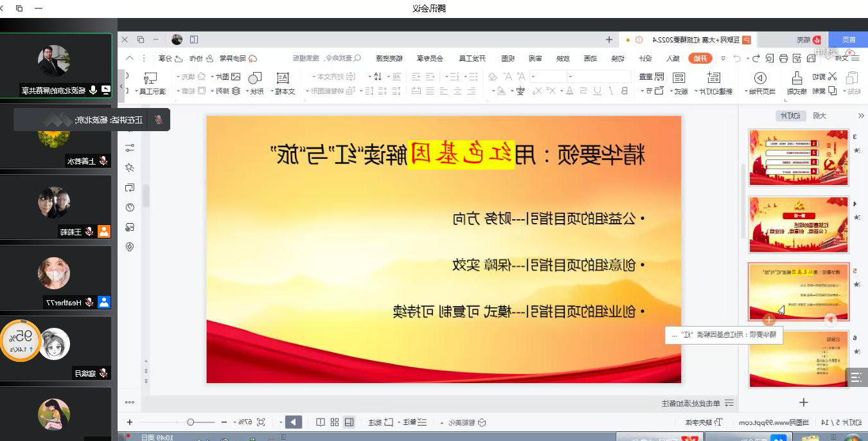This screenshot has height=441, width=868.
Task: Open the Insert (插入) ribbon tab
Action: point(672,59)
